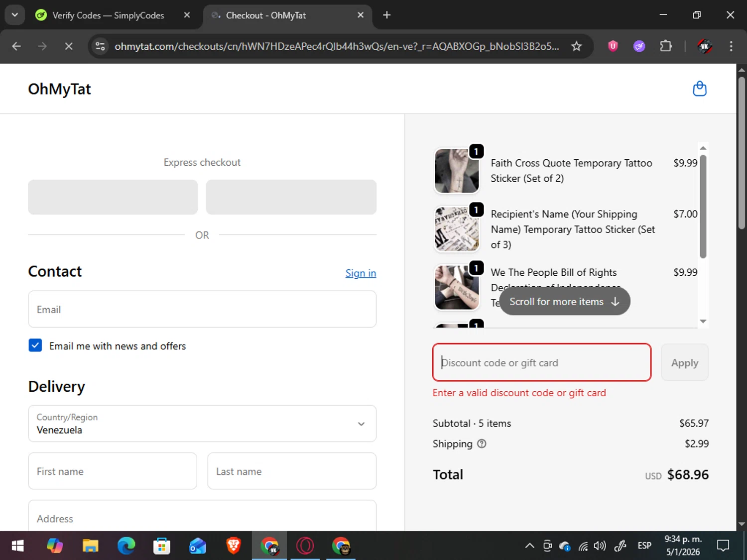Open the notifications center icon

[x=723, y=546]
